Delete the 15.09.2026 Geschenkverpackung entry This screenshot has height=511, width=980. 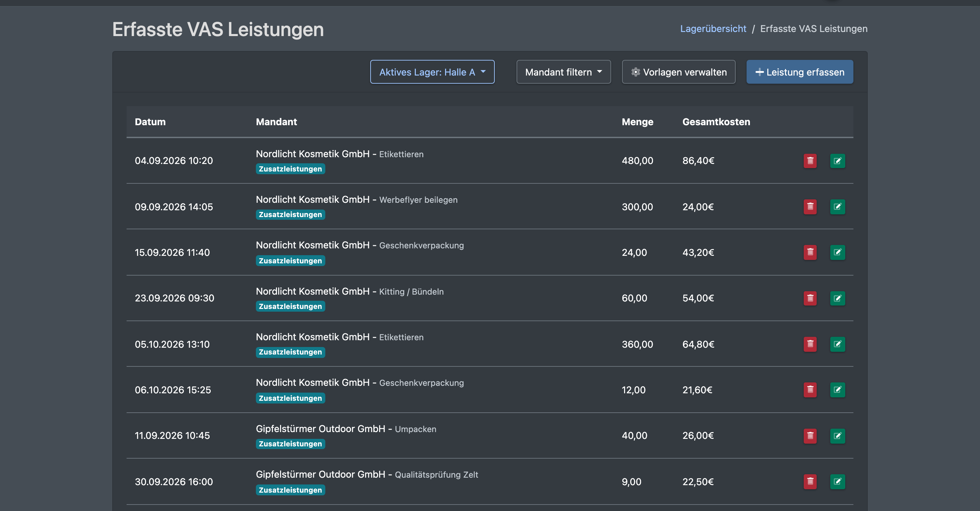pyautogui.click(x=810, y=252)
